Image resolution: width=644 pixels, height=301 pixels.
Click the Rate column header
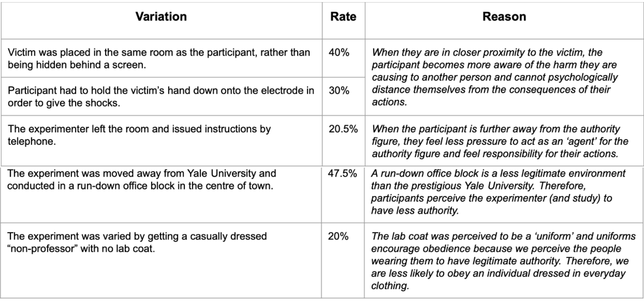coord(343,17)
